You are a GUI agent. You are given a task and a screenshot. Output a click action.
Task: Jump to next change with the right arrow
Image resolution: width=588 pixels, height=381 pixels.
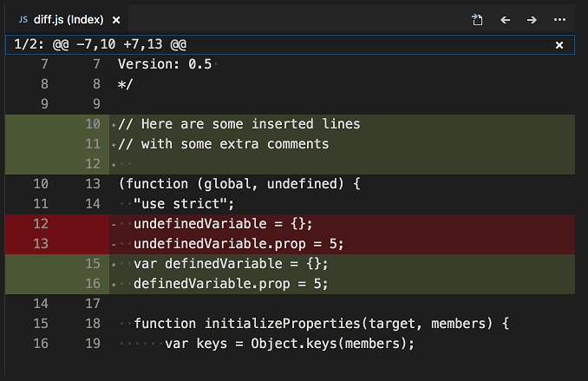point(532,19)
